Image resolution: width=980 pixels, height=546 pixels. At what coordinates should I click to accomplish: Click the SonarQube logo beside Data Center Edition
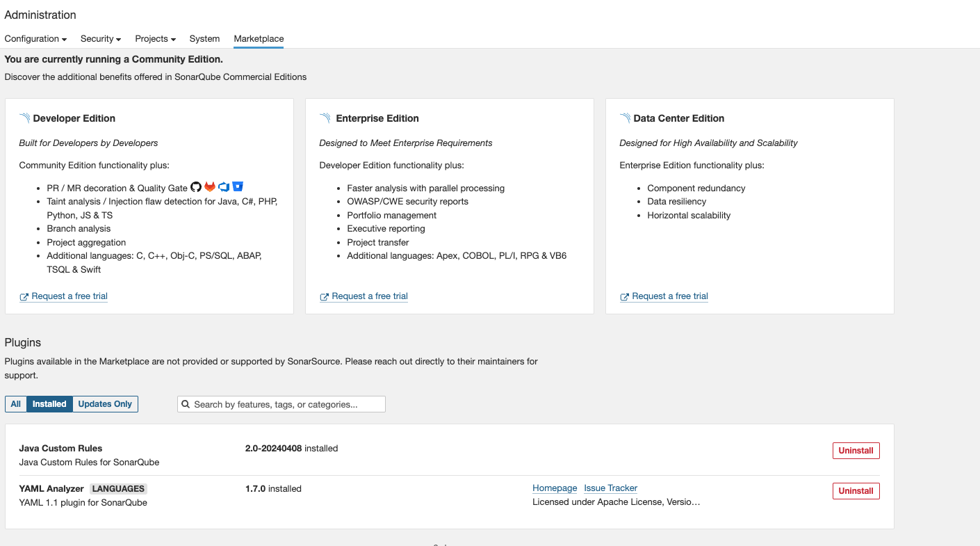[625, 118]
